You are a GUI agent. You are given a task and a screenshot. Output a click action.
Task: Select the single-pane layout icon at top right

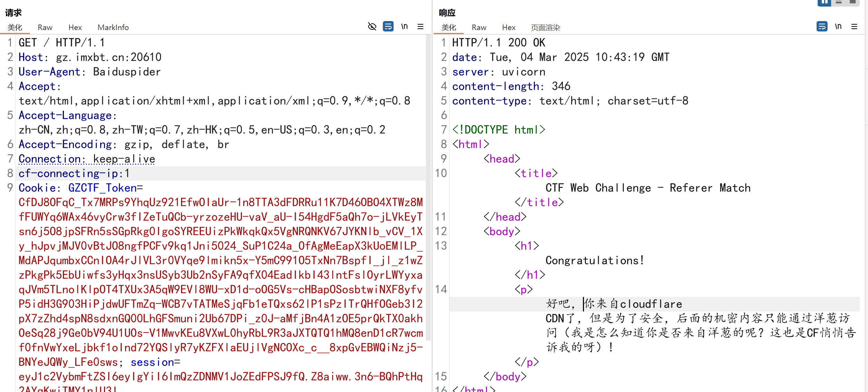click(853, 3)
